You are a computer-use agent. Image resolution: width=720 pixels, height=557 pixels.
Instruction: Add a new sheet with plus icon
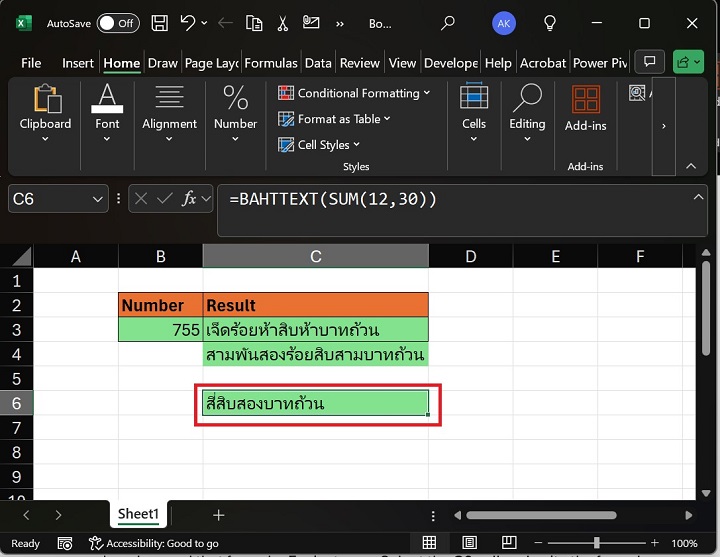coord(218,515)
